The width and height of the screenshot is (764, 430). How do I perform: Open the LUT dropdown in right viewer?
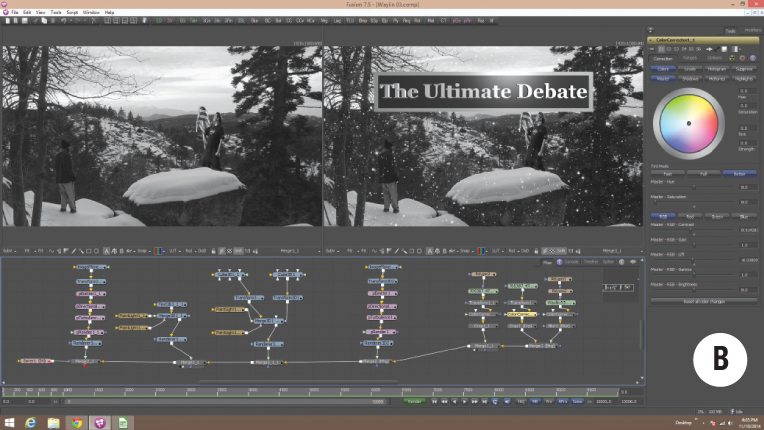tap(497, 251)
